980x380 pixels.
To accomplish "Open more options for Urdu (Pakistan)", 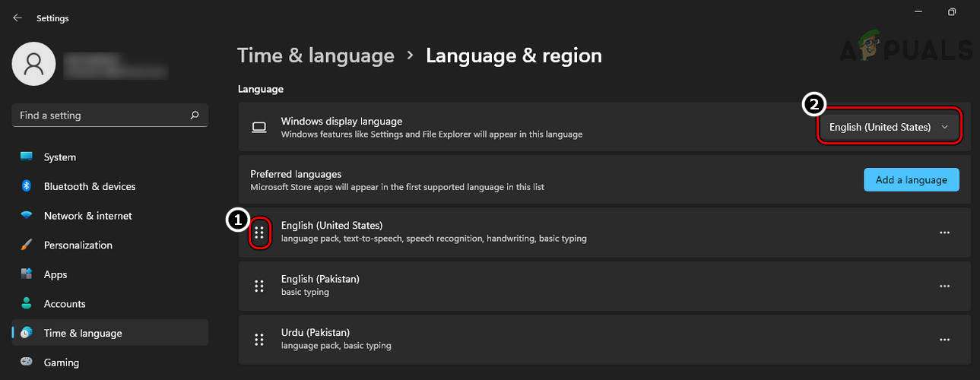I will coord(944,339).
